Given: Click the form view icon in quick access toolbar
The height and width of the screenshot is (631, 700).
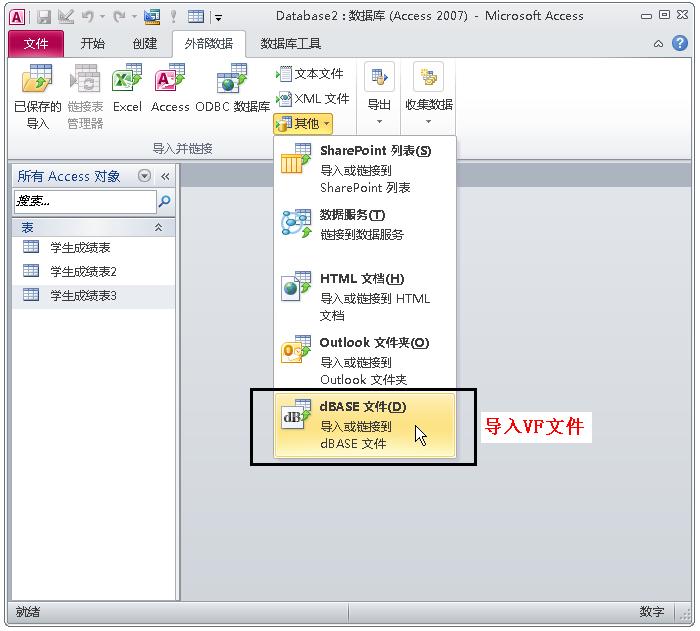Looking at the screenshot, I should click(152, 17).
